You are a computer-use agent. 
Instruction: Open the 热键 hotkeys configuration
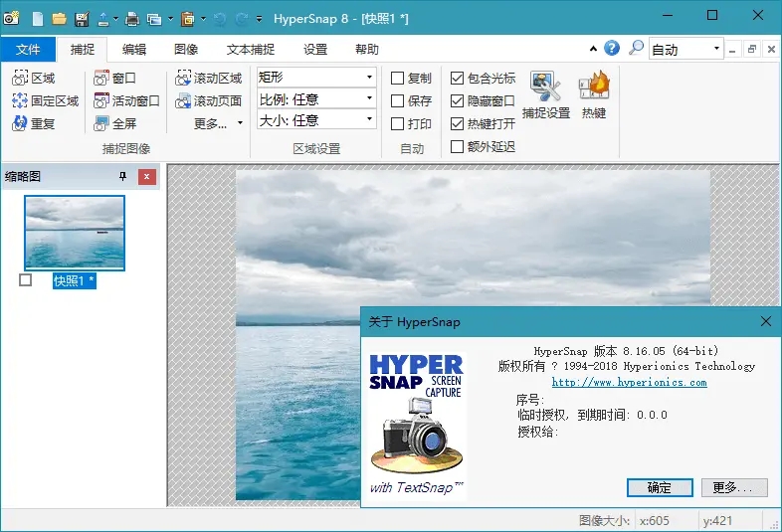click(x=594, y=95)
